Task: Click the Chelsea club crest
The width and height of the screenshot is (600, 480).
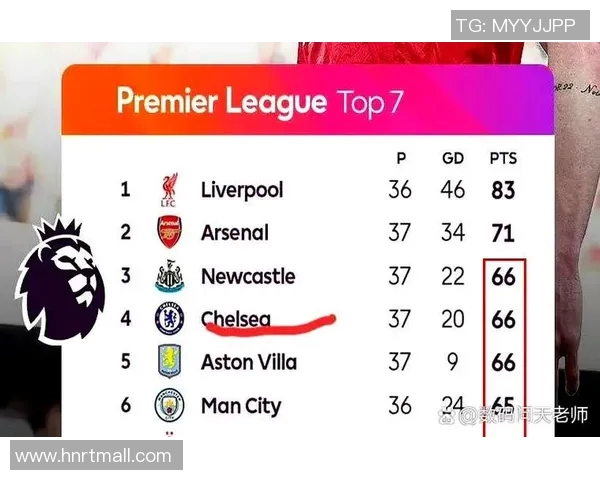Action: 169,320
